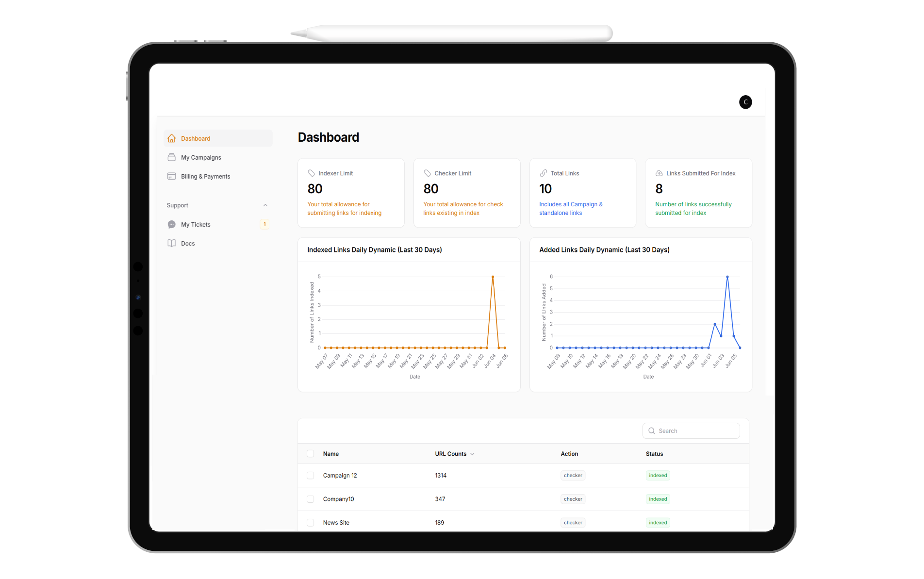This screenshot has width=924, height=579.
Task: Click the Billing & Payments card icon
Action: 172,176
